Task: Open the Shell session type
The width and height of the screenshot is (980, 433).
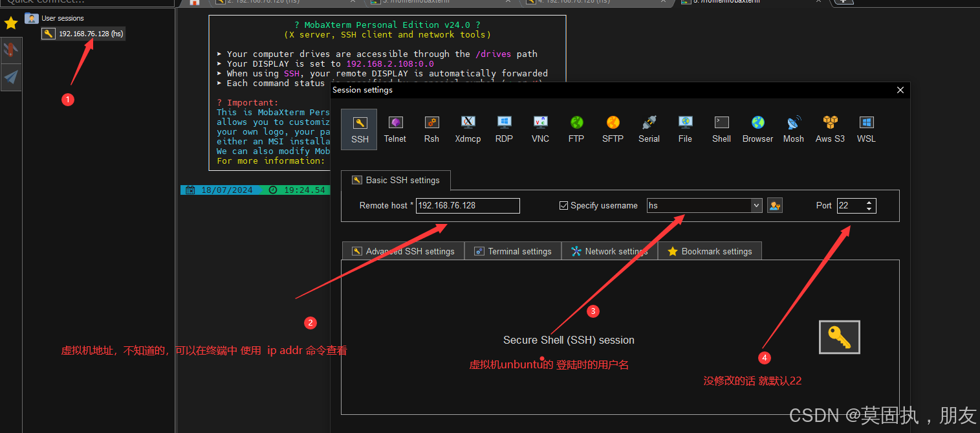Action: 721,129
